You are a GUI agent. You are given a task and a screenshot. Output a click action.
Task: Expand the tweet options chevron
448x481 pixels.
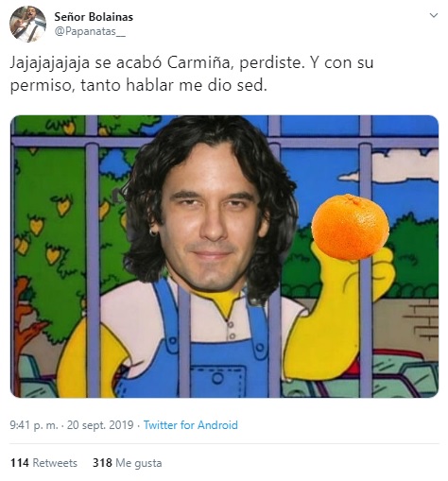pyautogui.click(x=434, y=15)
